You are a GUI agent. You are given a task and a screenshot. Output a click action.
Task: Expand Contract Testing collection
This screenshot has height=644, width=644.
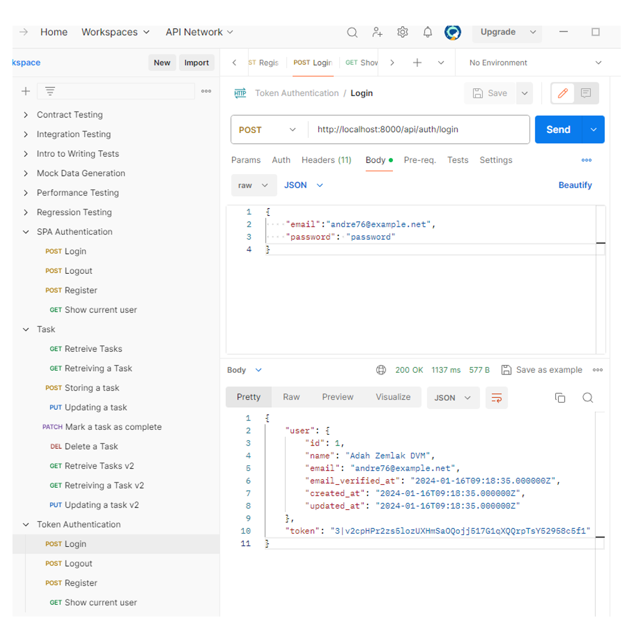[26, 115]
